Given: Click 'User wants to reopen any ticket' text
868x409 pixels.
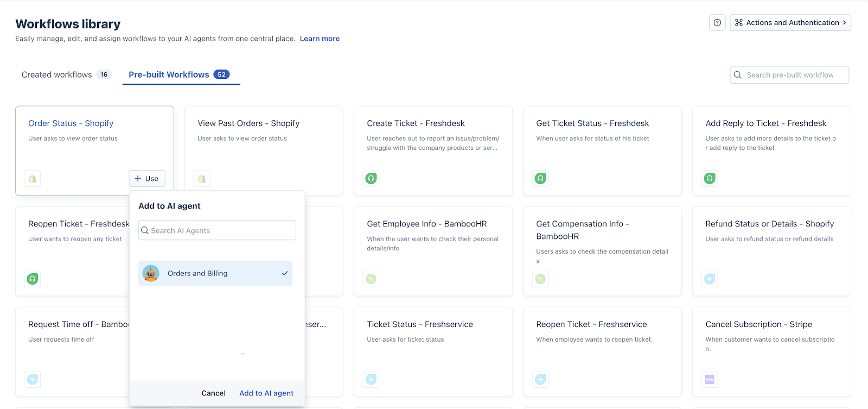Looking at the screenshot, I should tap(75, 239).
